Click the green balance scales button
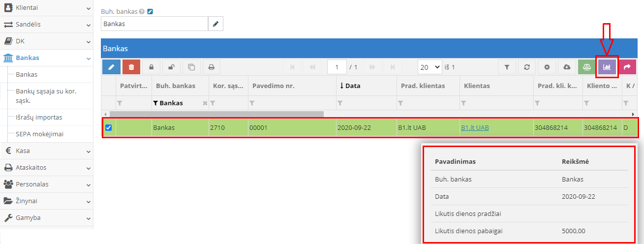The height and width of the screenshot is (244, 644). click(586, 67)
